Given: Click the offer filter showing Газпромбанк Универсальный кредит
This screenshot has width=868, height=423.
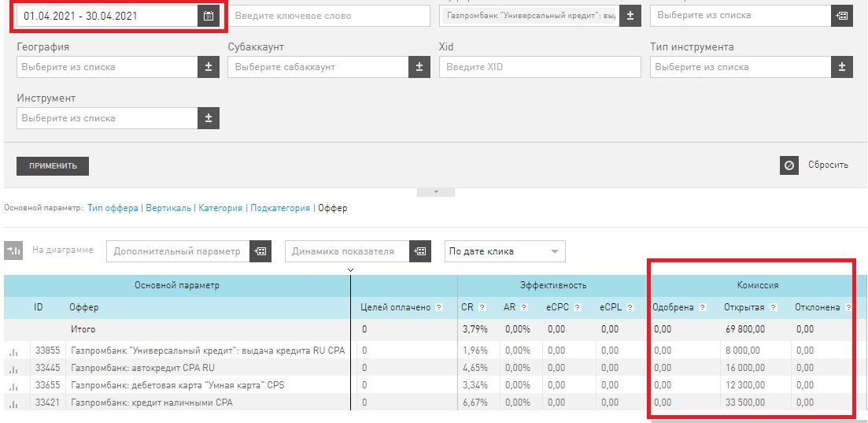Looking at the screenshot, I should (529, 16).
